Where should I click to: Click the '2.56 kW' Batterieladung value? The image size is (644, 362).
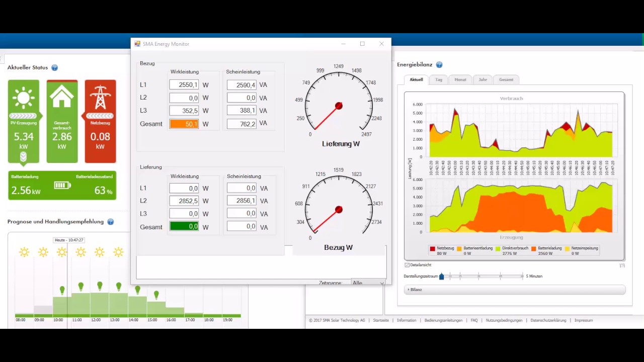tap(26, 191)
